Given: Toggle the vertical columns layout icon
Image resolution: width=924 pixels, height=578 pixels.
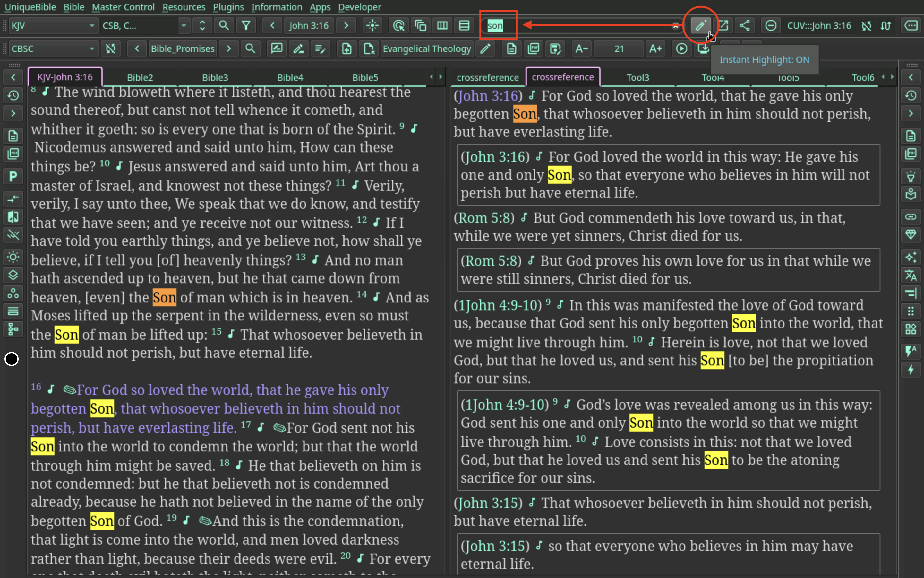Looking at the screenshot, I should point(442,26).
